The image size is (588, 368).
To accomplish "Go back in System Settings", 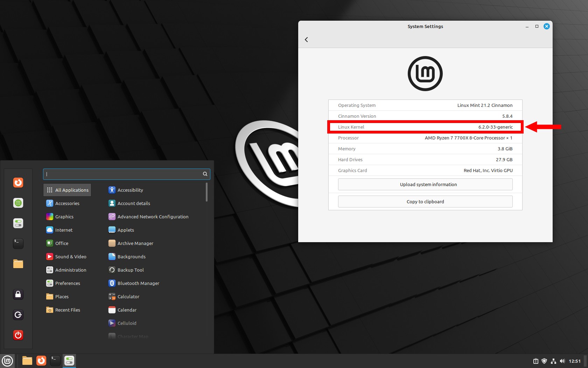I will 306,40.
